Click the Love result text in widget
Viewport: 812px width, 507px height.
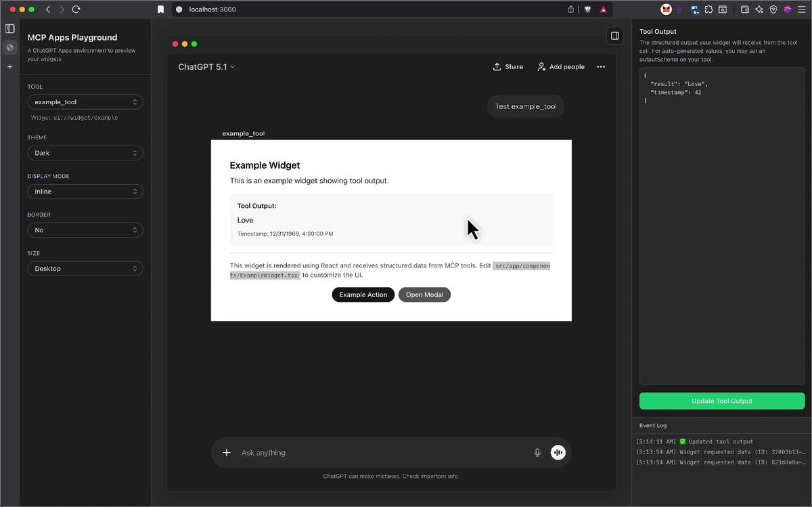coord(245,220)
